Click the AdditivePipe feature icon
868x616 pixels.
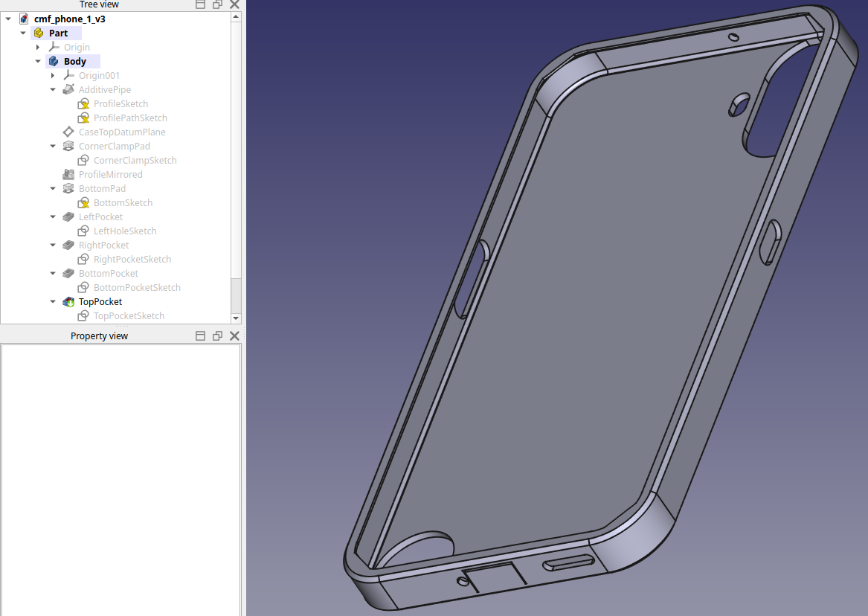tap(68, 89)
